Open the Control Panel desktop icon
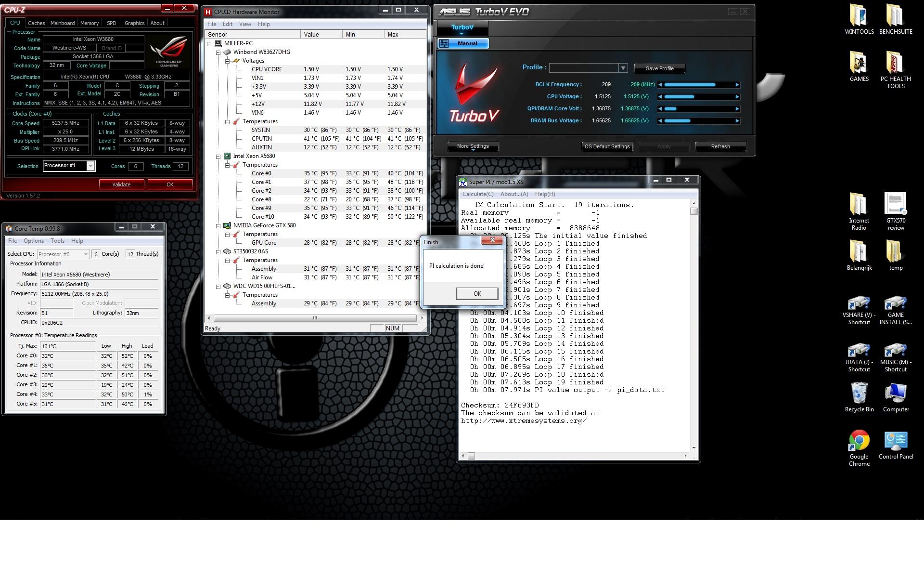 tap(896, 445)
